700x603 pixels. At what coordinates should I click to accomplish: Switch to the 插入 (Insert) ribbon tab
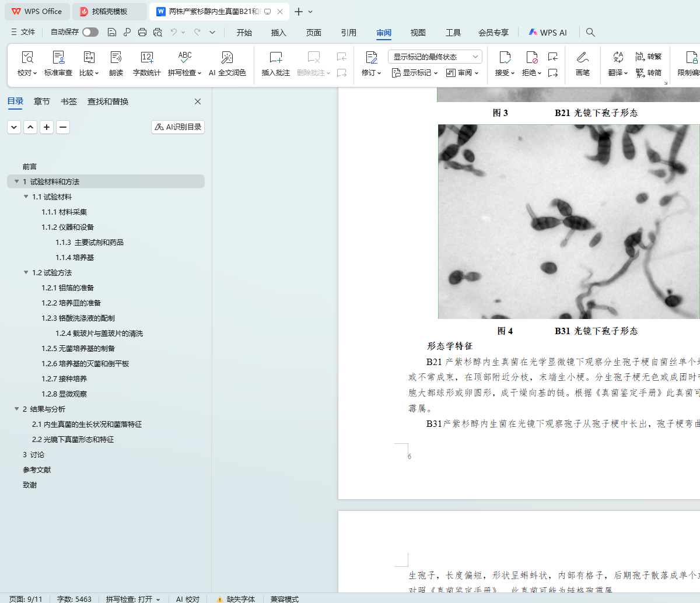click(279, 33)
